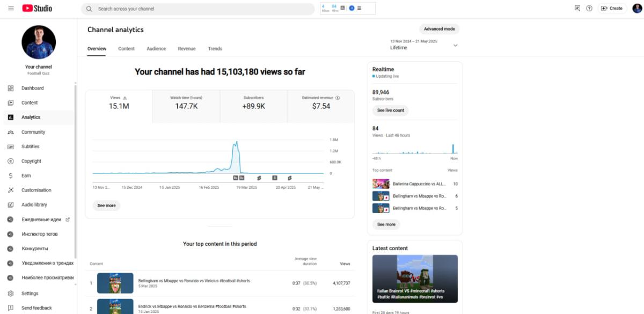Screen dimensions: 644x314
Task: Open the Settings gear icon
Action: pos(11,294)
